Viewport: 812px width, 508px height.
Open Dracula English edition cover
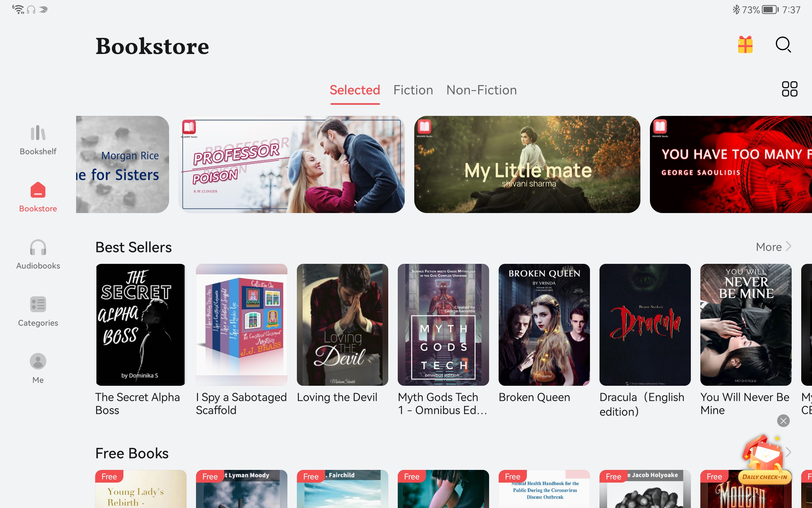(645, 324)
